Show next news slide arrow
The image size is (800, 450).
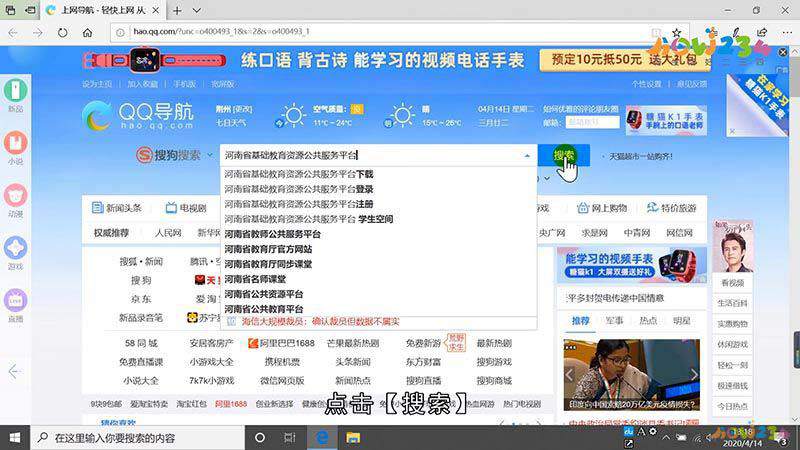pyautogui.click(x=694, y=374)
